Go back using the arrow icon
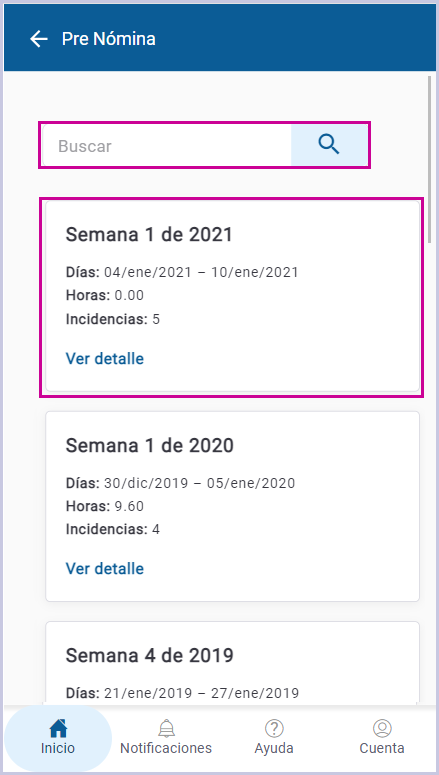 click(x=39, y=39)
